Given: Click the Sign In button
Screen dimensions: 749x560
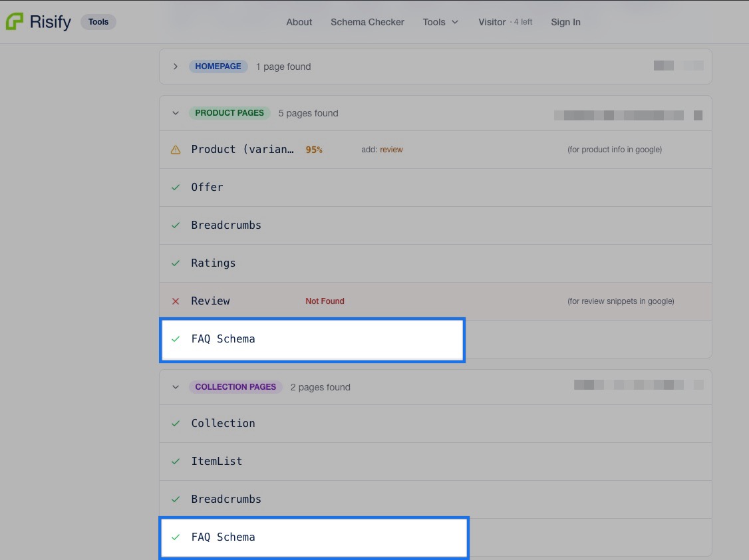Looking at the screenshot, I should 565,22.
